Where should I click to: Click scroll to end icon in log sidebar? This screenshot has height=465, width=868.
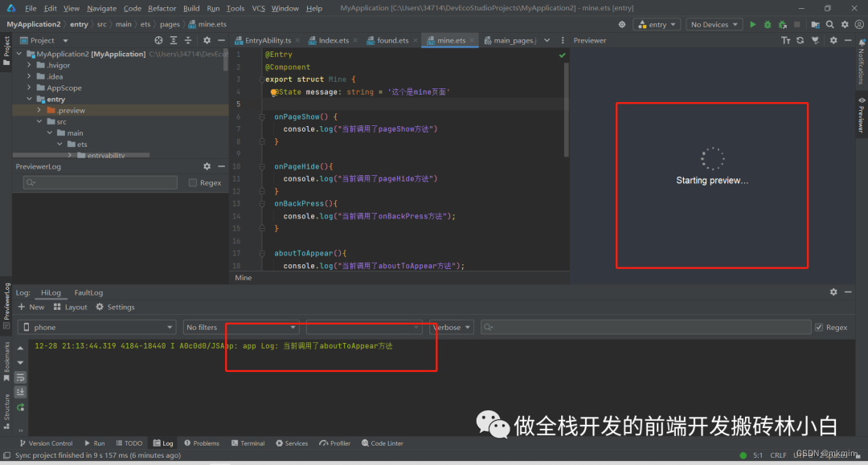coord(20,392)
